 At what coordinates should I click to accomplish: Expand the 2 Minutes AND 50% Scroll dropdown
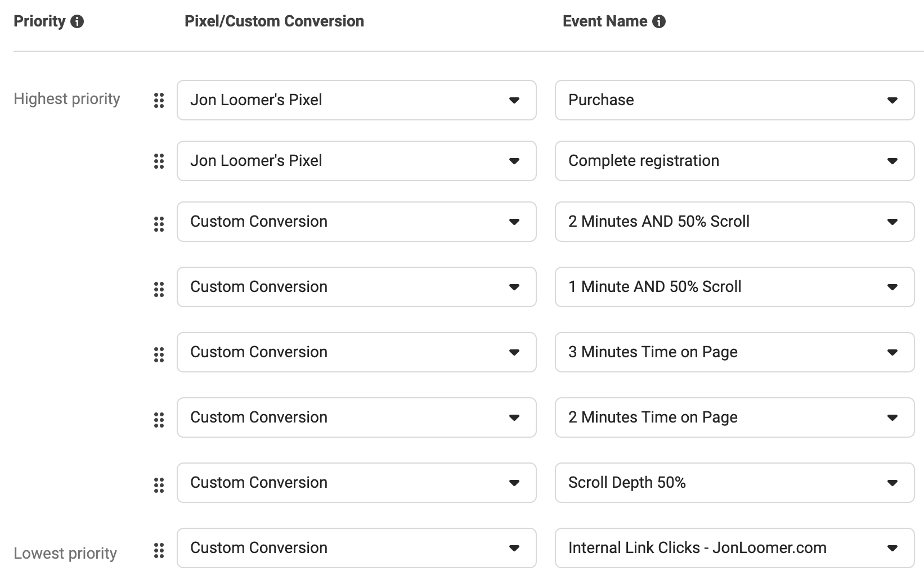(734, 222)
